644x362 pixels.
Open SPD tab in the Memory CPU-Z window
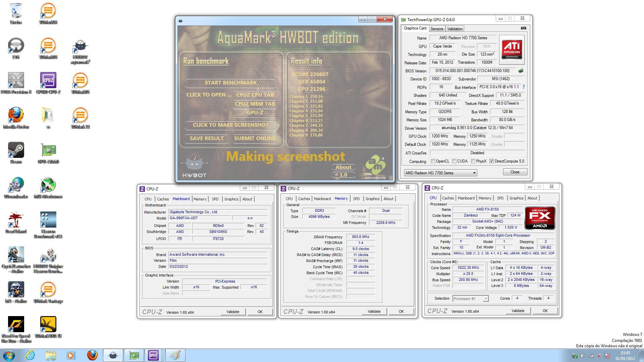pos(356,199)
